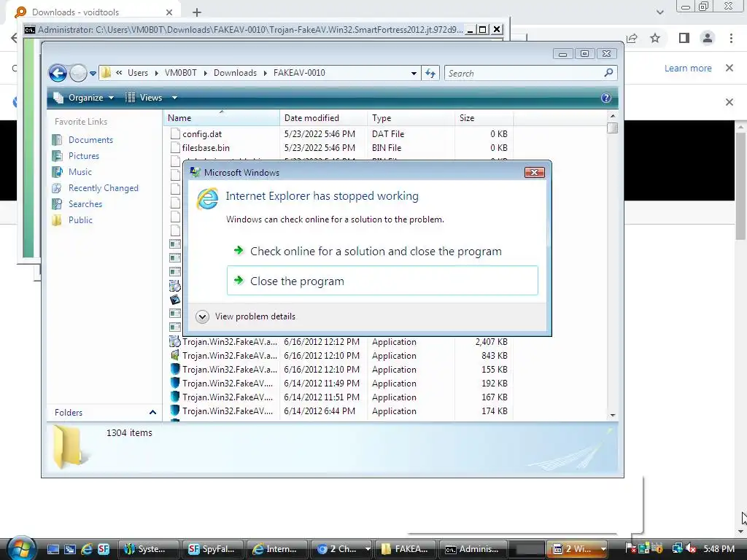747x560 pixels.
Task: Launch Internet Explorer from quick launch
Action: 86,549
